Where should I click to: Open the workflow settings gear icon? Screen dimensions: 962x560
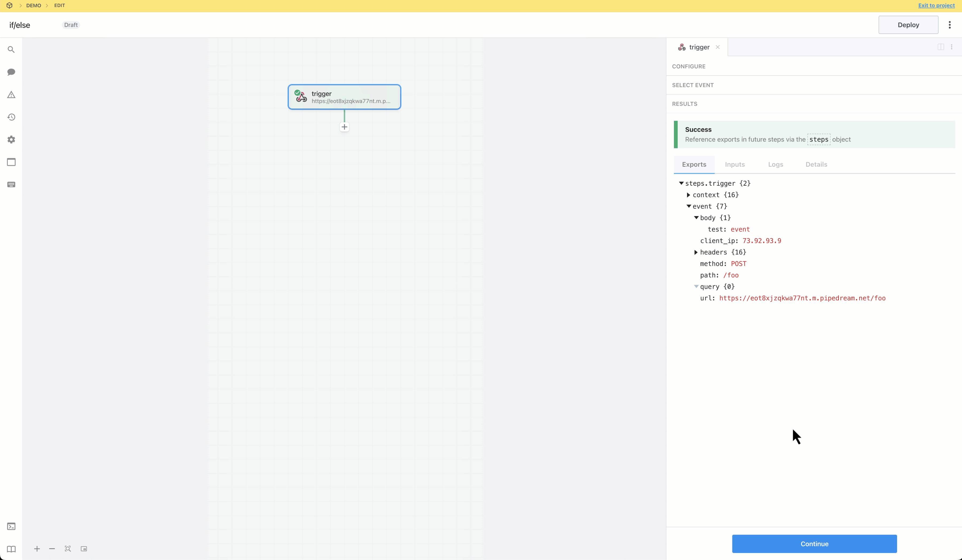[11, 140]
